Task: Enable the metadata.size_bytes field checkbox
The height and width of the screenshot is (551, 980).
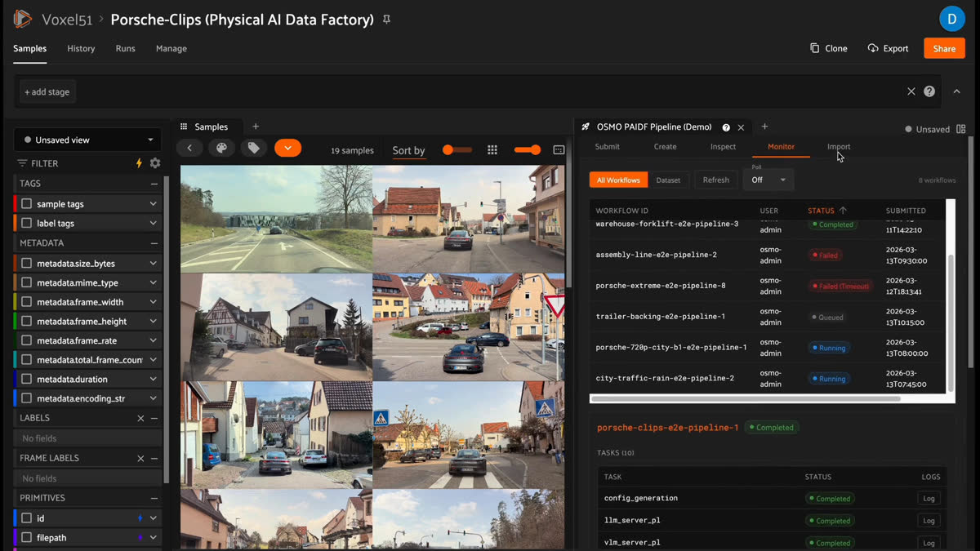Action: [27, 264]
